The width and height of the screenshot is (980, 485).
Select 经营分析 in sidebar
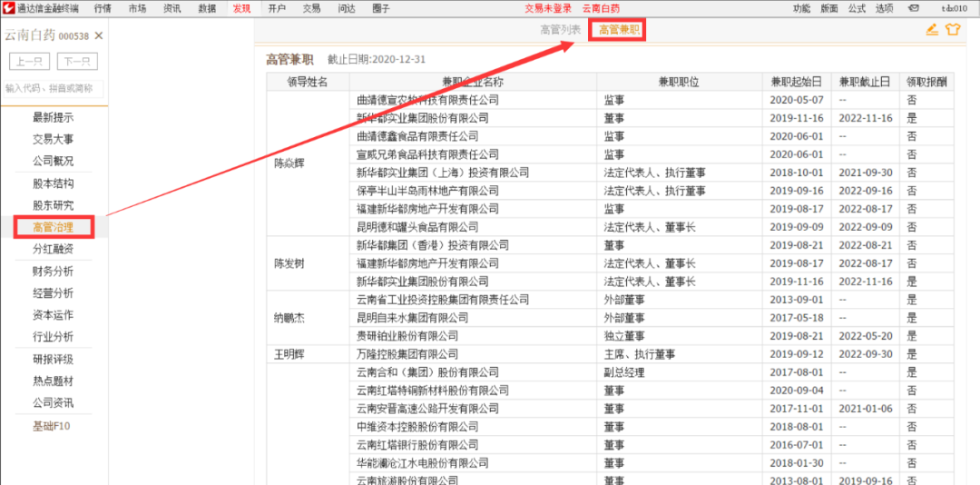[x=54, y=292]
